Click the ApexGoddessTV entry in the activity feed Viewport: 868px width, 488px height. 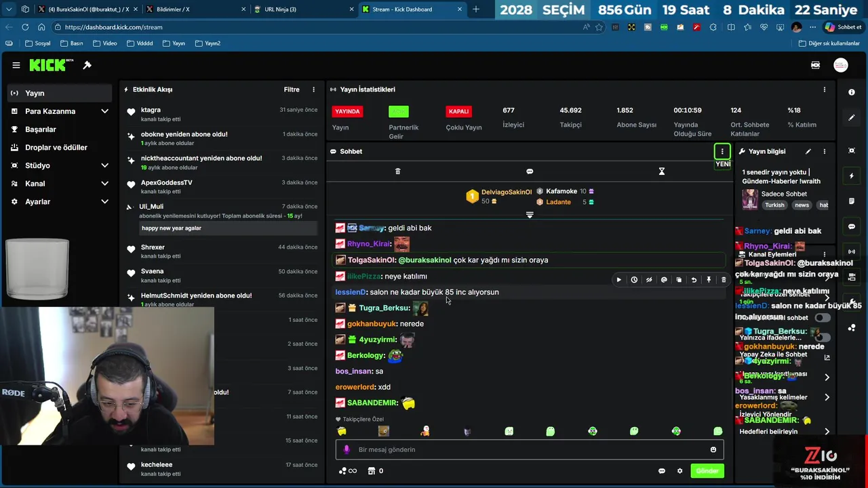[222, 186]
